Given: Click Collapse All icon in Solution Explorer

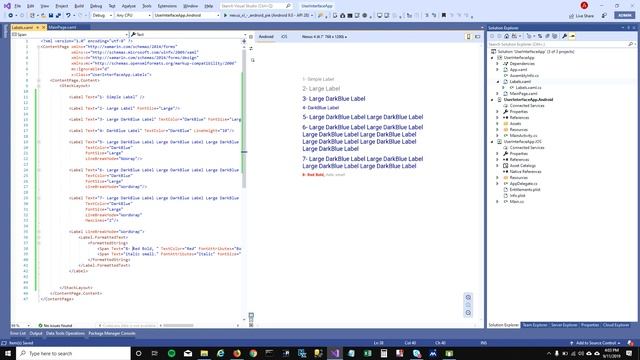Looking at the screenshot, I should [547, 36].
